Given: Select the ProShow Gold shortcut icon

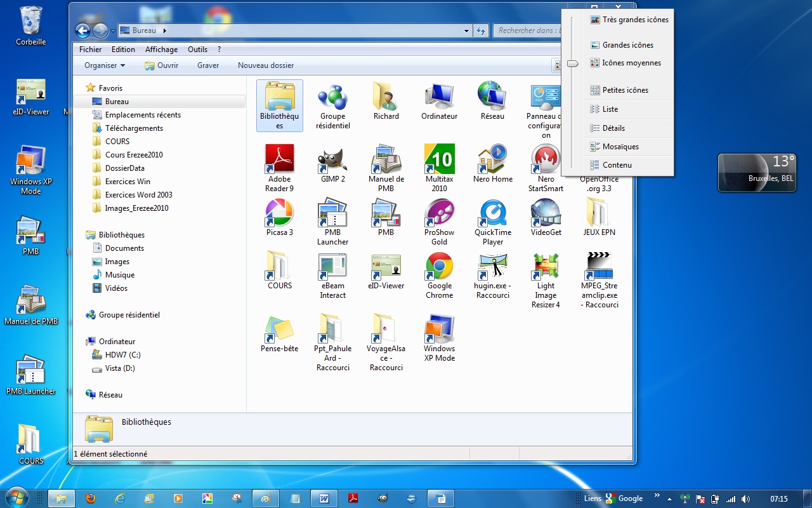Looking at the screenshot, I should pos(439,222).
